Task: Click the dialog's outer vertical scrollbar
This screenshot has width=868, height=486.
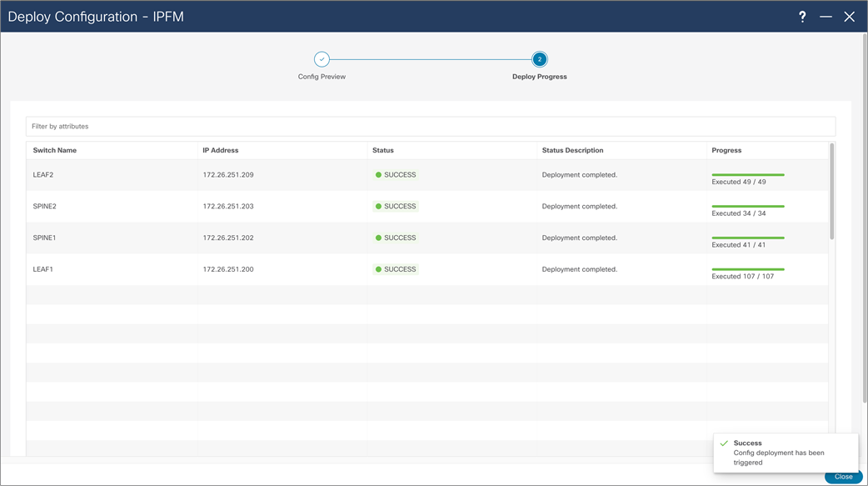Action: pyautogui.click(x=865, y=218)
